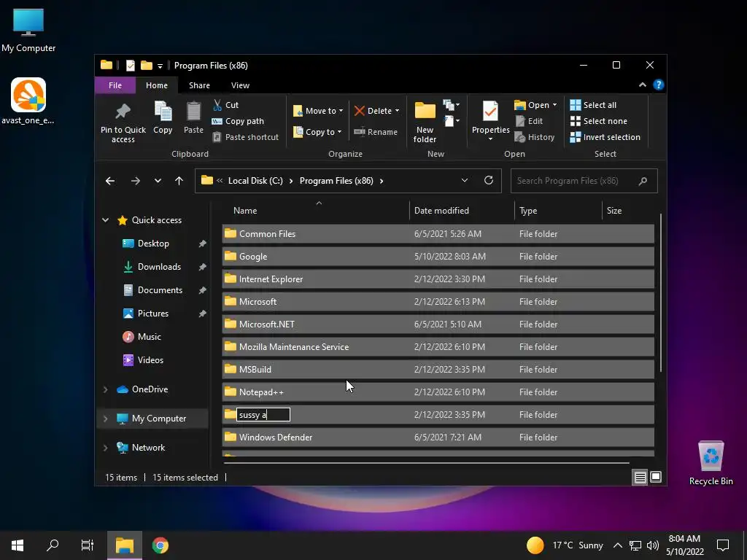Viewport: 747px width, 560px height.
Task: Click the Edit button in ribbon
Action: pyautogui.click(x=529, y=121)
